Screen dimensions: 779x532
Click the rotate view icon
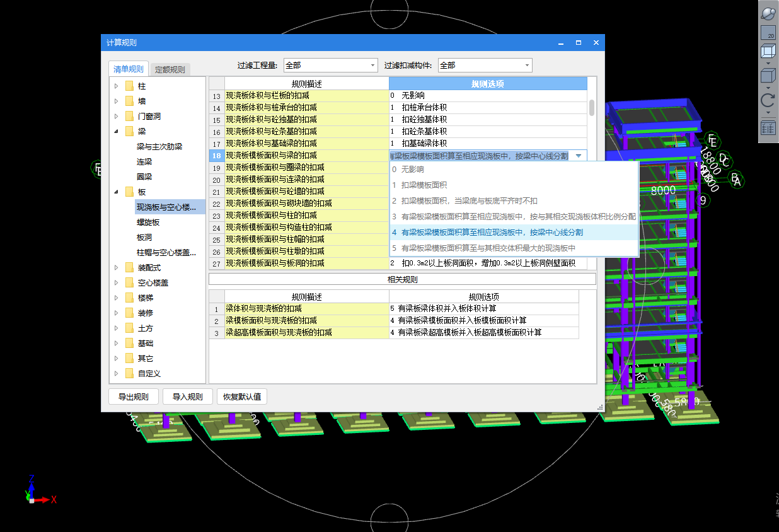point(768,100)
